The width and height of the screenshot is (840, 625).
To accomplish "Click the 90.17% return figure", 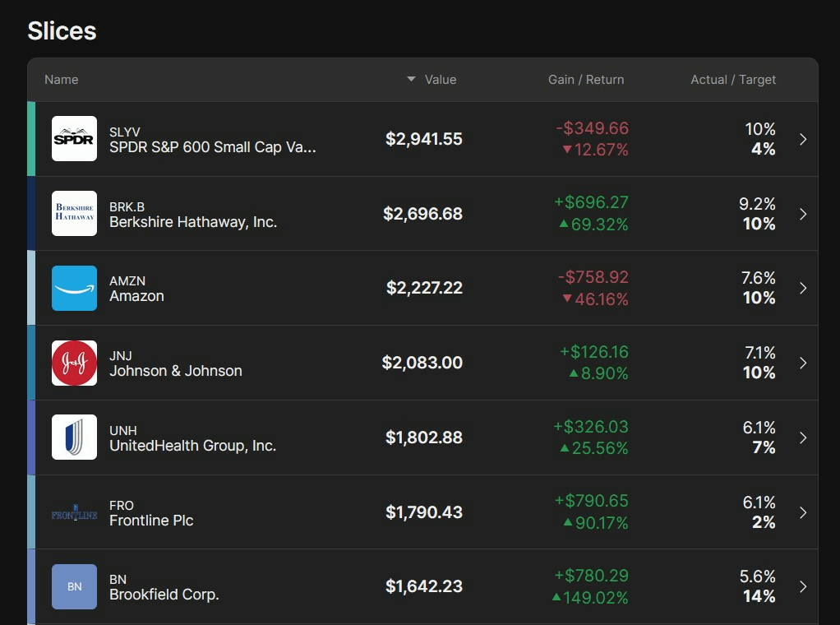I will tap(596, 523).
